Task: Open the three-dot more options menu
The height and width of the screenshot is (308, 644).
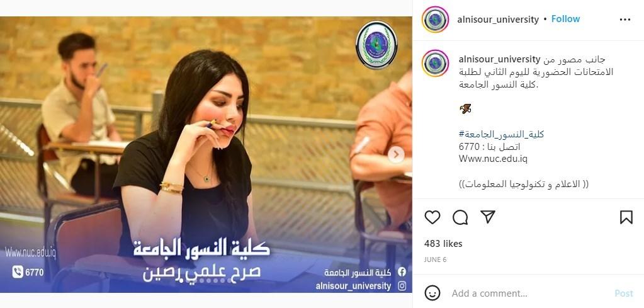Action: pyautogui.click(x=624, y=20)
